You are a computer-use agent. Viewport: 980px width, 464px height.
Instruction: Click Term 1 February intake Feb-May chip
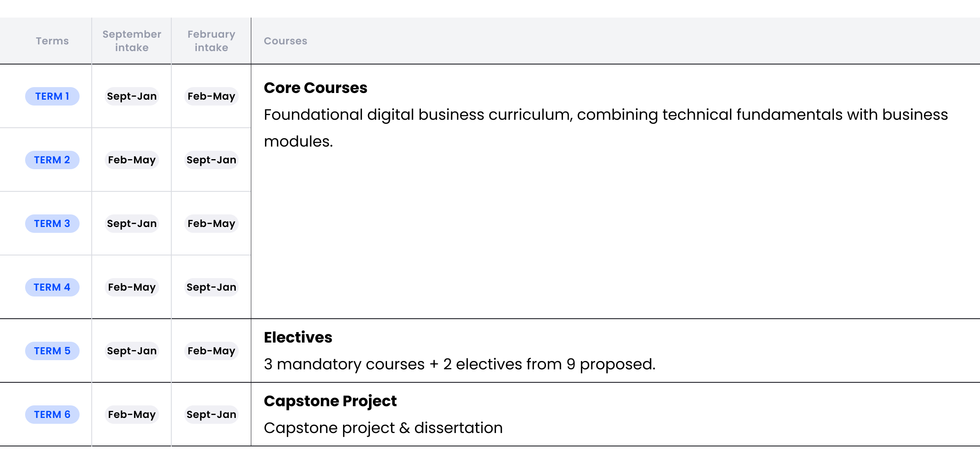[x=211, y=96]
